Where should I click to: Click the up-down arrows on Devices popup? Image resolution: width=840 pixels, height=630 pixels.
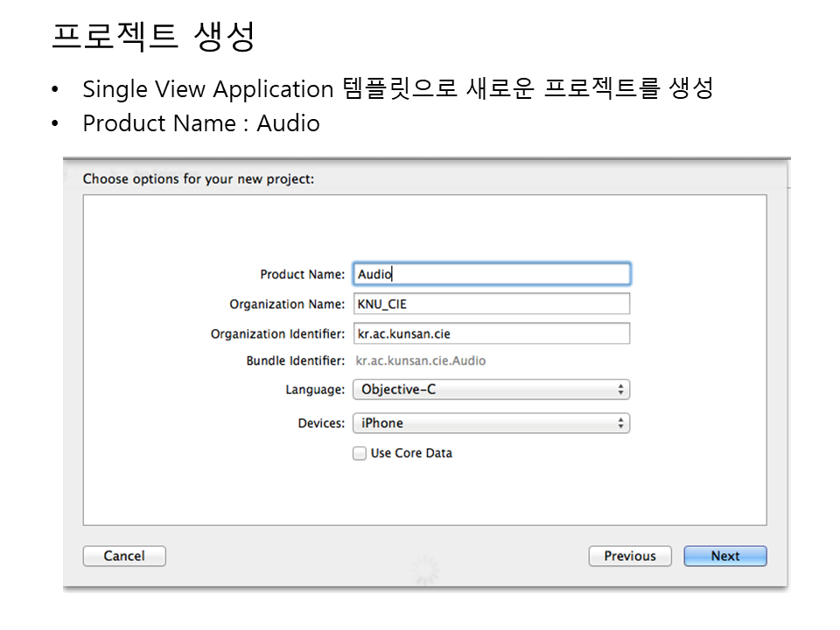(620, 423)
